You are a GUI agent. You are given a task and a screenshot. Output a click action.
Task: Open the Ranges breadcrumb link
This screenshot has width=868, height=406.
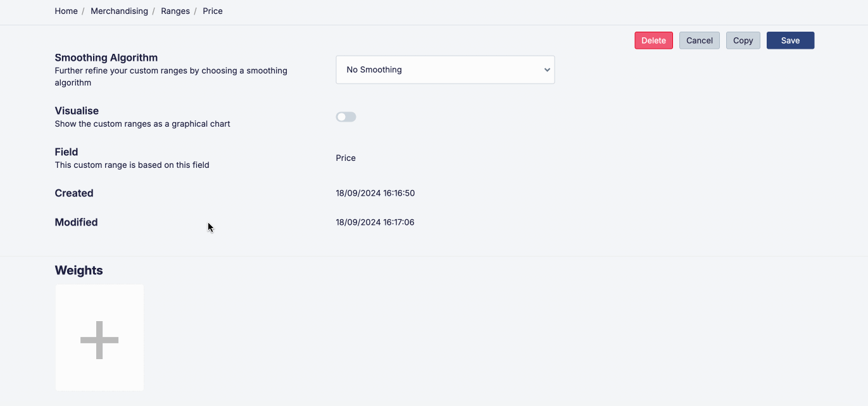pyautogui.click(x=175, y=11)
